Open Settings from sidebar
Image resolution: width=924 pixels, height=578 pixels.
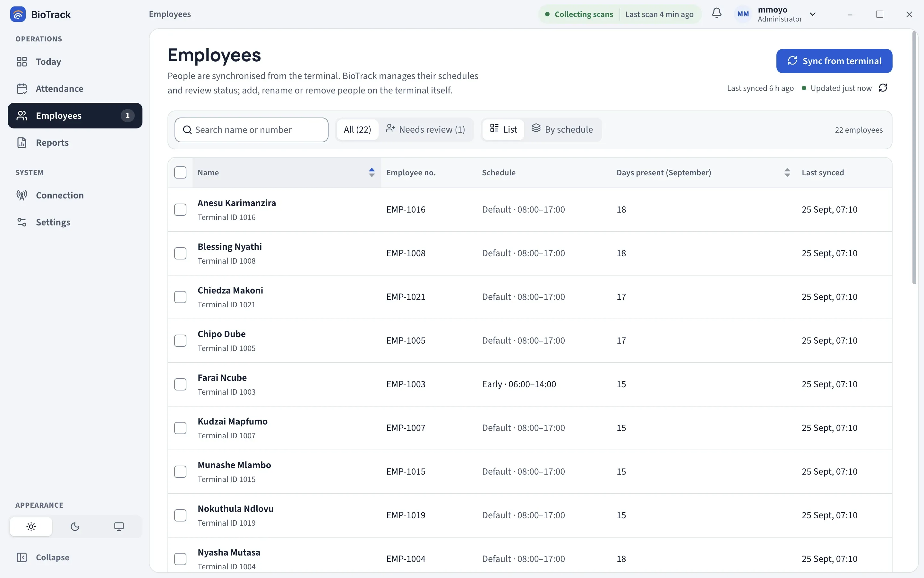click(x=75, y=222)
